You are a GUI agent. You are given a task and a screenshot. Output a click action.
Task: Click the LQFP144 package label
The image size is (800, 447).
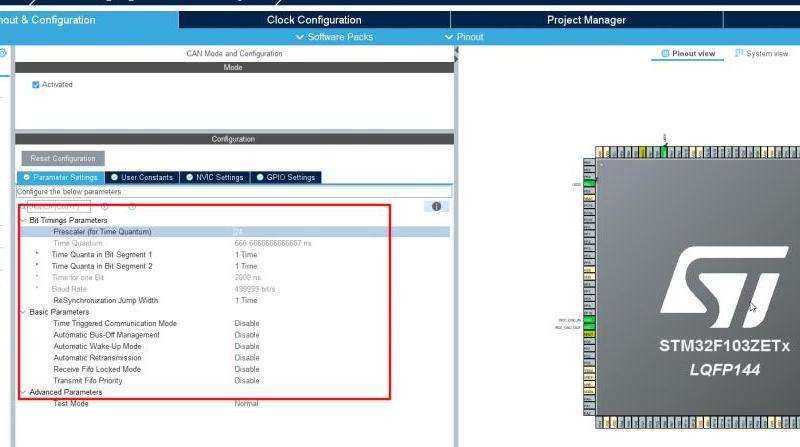(x=725, y=369)
